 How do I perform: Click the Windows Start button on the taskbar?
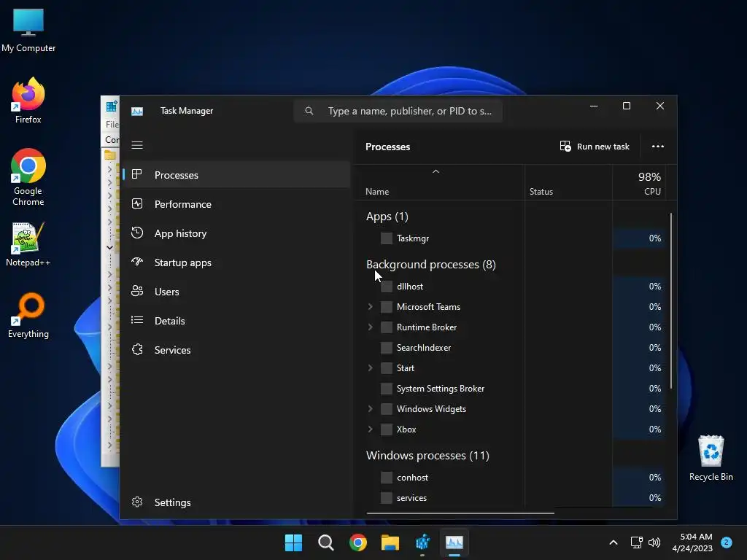click(x=293, y=542)
